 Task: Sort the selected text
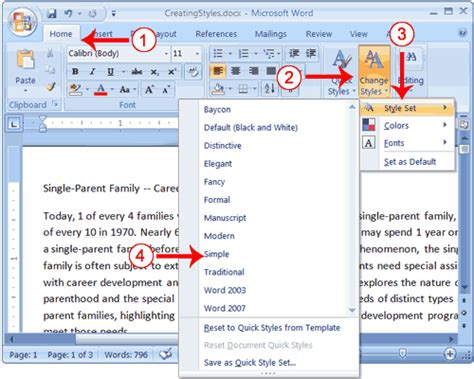[x=269, y=89]
